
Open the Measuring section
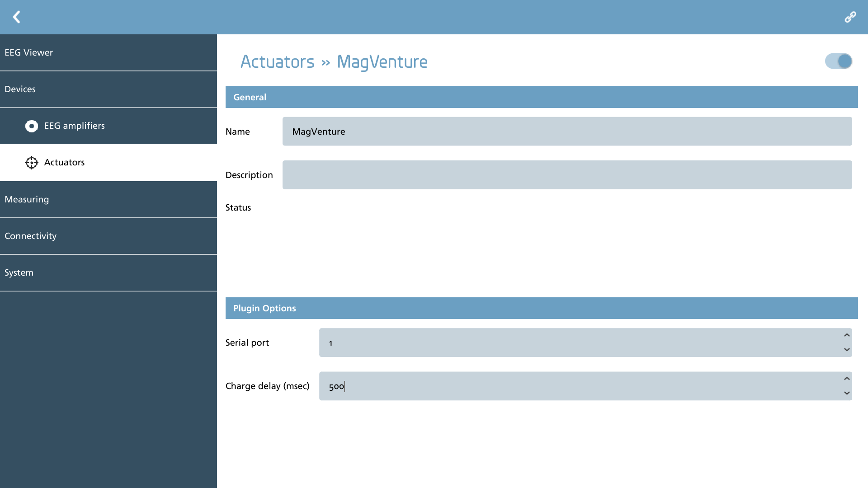tap(108, 199)
